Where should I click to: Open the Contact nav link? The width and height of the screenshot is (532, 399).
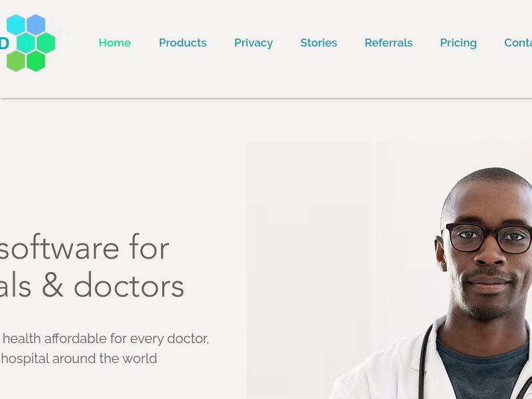click(518, 43)
